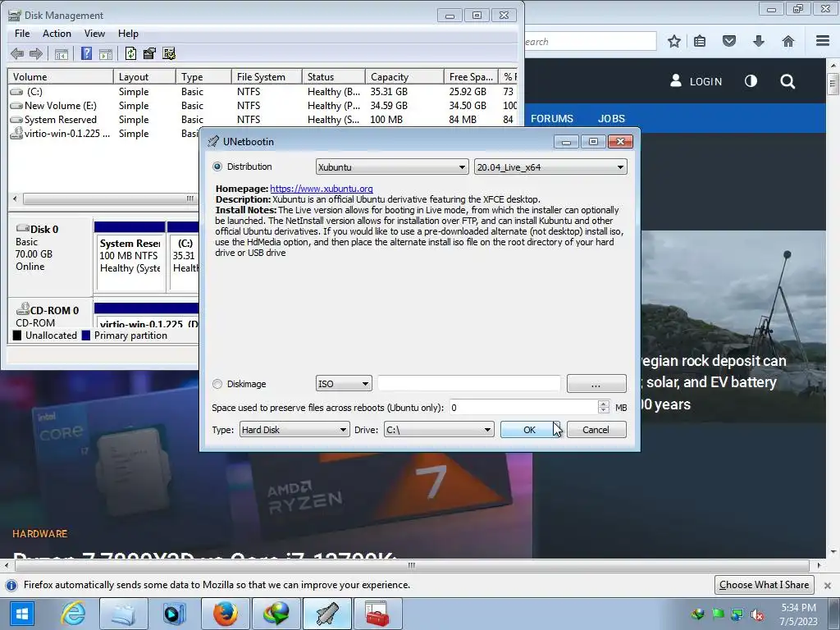The height and width of the screenshot is (630, 840).
Task: Click the muted volume tray icon
Action: coord(757,614)
